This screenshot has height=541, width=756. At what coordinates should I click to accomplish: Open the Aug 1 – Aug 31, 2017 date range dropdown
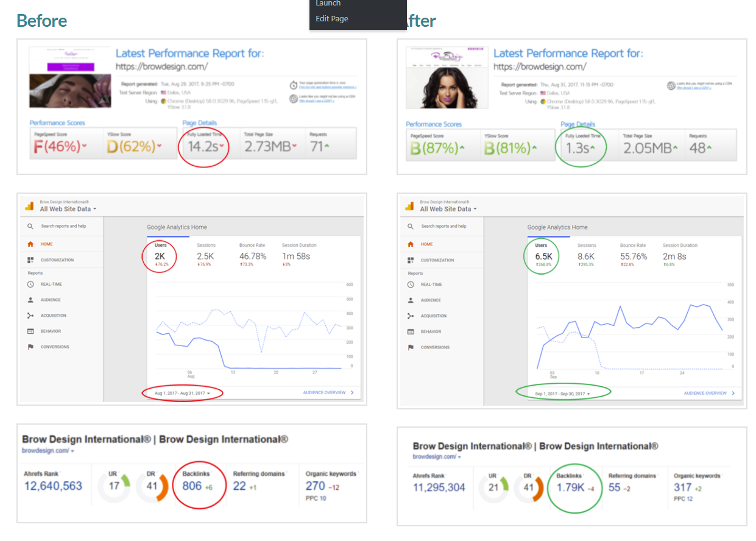183,394
